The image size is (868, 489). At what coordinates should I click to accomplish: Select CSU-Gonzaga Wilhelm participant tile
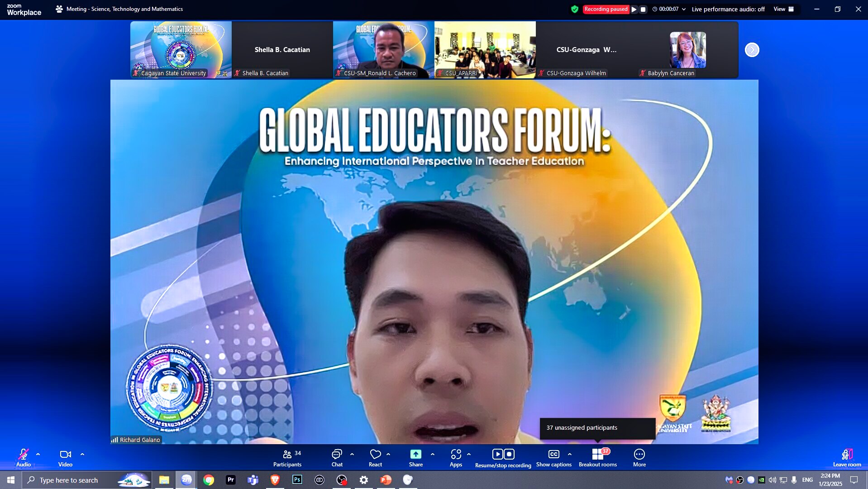tap(587, 50)
